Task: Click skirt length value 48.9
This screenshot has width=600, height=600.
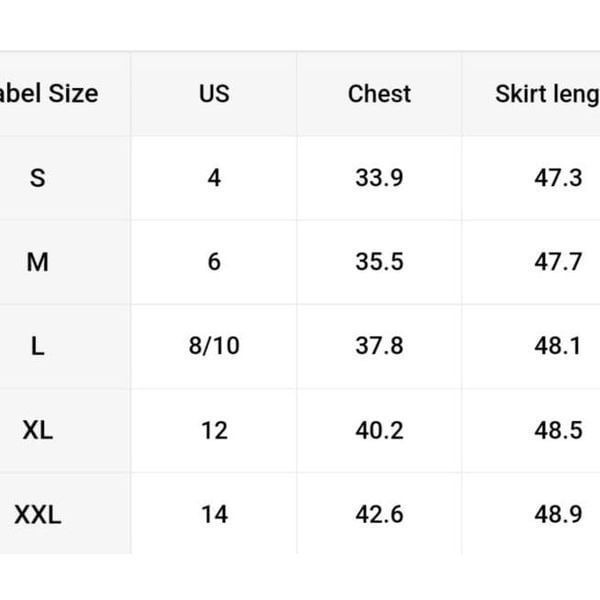Action: click(558, 515)
